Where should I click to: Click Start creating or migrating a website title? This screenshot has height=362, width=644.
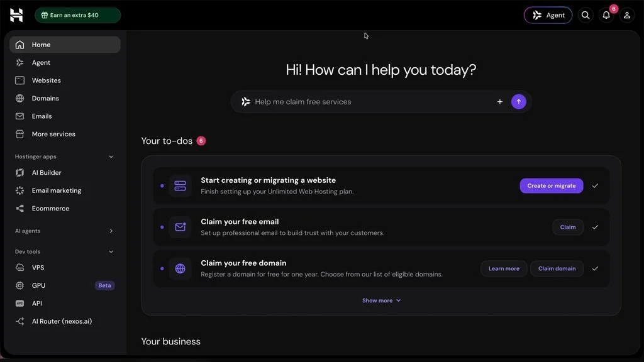[268, 180]
